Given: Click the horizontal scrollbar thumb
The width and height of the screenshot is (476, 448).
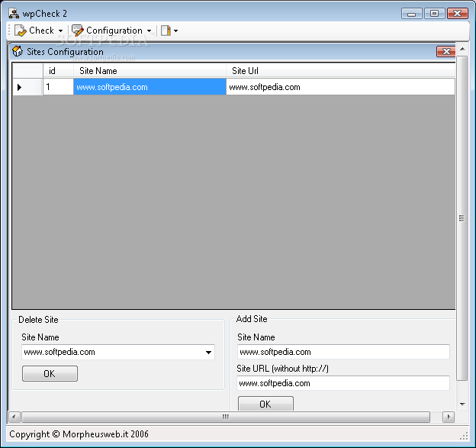Looking at the screenshot, I should pos(226,417).
